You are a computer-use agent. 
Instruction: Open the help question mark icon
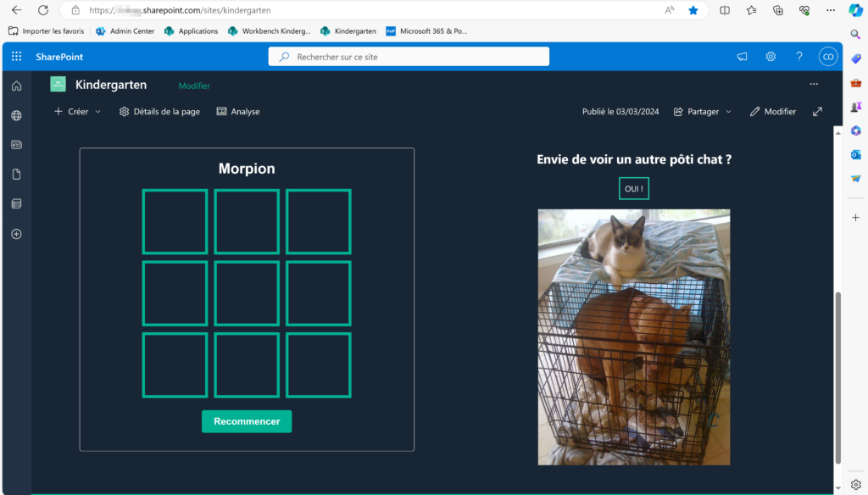(x=798, y=57)
